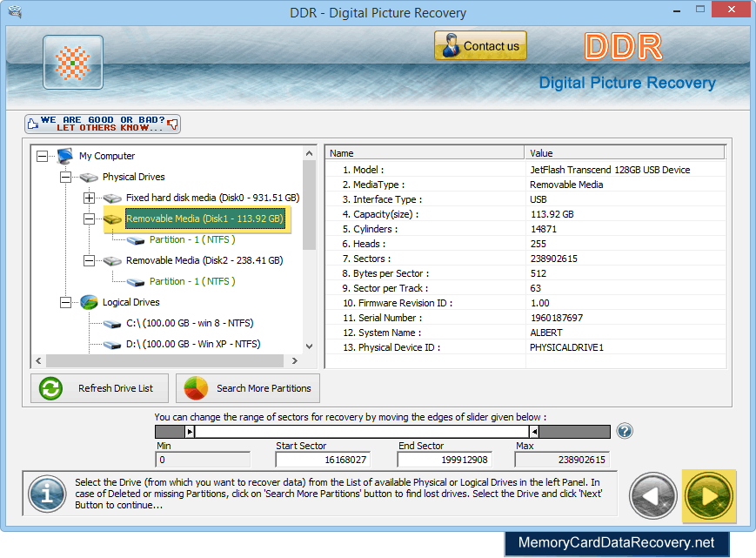Click the Disk0 hard drive icon
The height and width of the screenshot is (558, 756).
tap(112, 198)
